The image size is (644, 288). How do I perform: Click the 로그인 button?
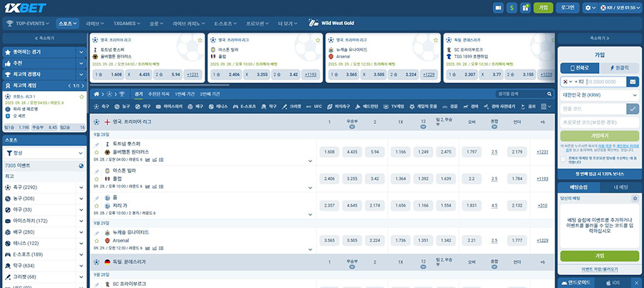[567, 8]
